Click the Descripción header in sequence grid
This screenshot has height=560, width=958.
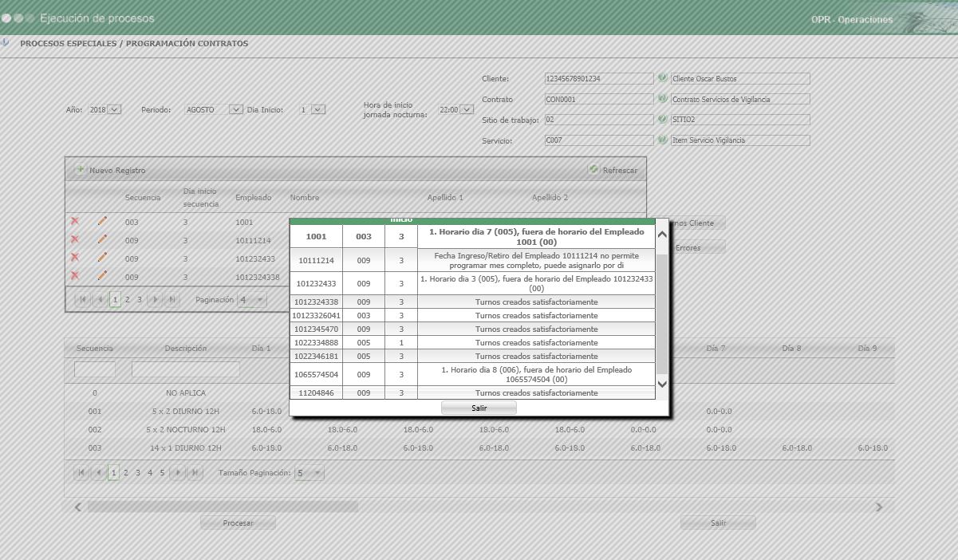(186, 349)
